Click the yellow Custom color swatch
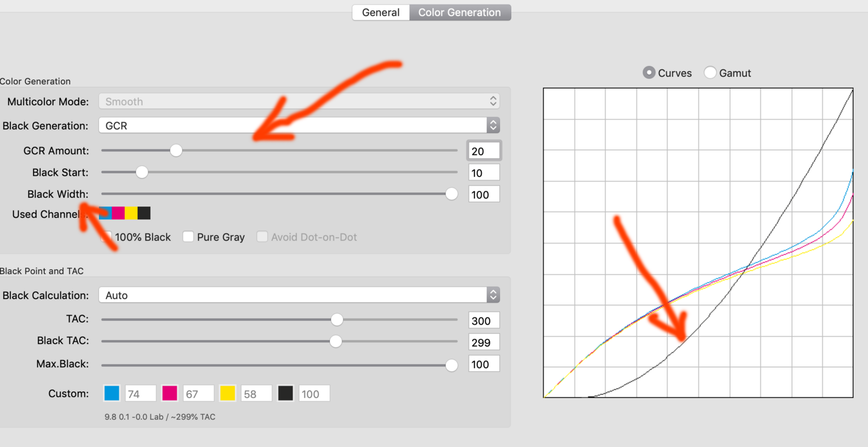 (x=227, y=394)
